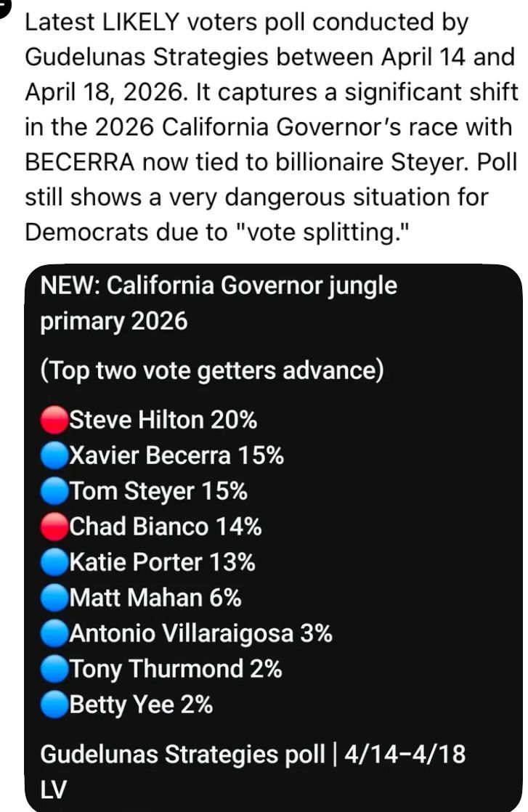Tap the "Chad Bianco 14%" result line
The width and height of the screenshot is (528, 812).
coord(166,527)
